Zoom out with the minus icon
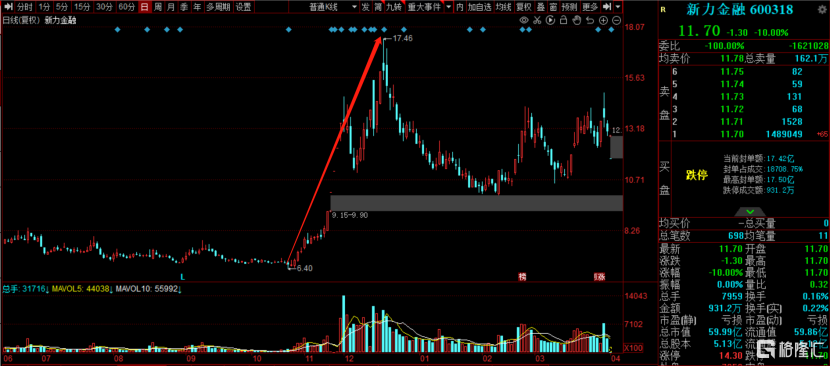The width and height of the screenshot is (831, 366). point(616,20)
